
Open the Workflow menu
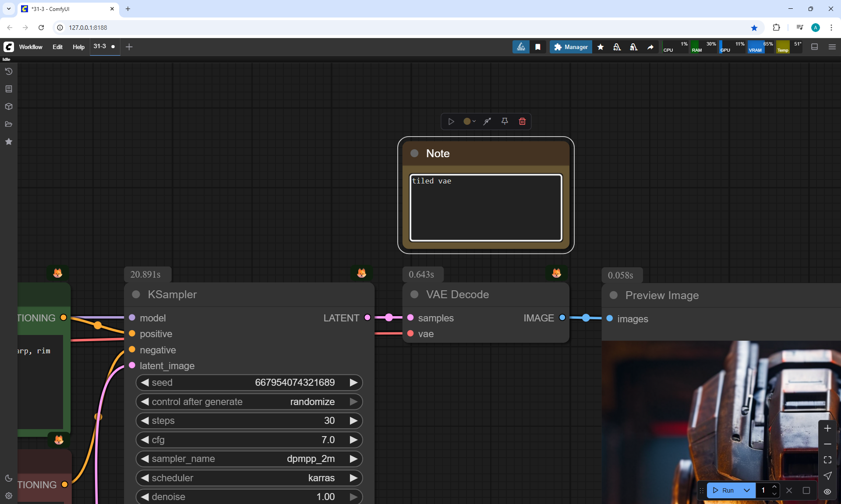coord(31,47)
